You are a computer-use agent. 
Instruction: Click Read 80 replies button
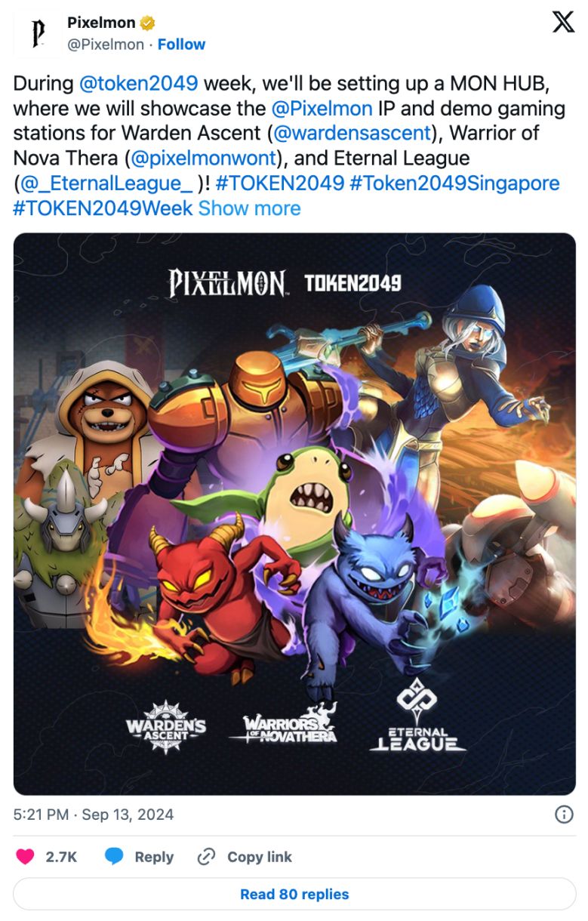294,894
